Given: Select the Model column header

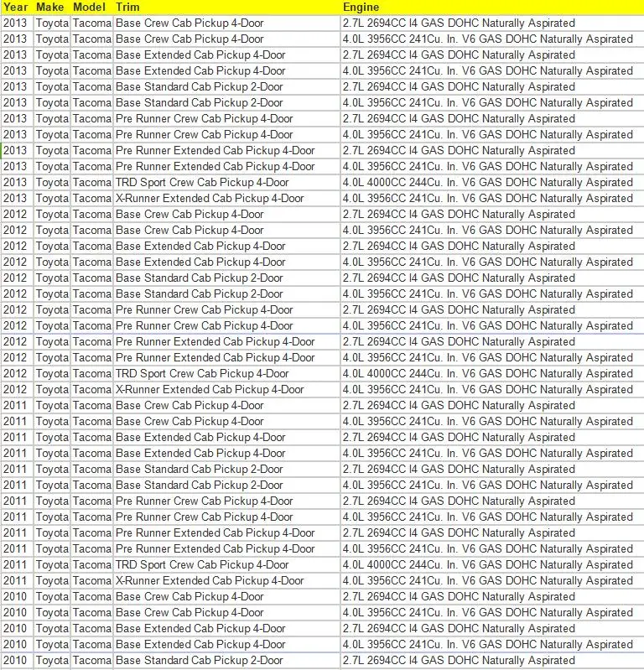Looking at the screenshot, I should (x=91, y=7).
